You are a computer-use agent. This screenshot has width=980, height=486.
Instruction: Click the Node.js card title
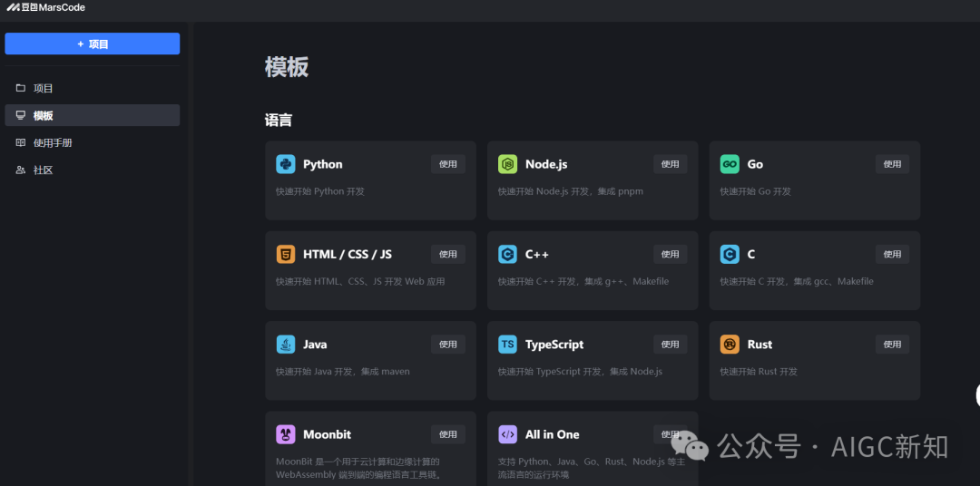(x=546, y=164)
